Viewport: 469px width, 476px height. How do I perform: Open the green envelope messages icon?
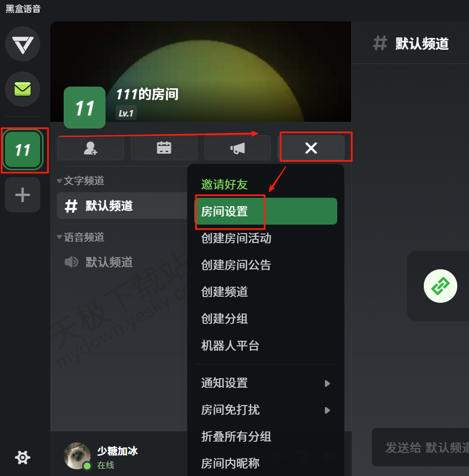23,89
